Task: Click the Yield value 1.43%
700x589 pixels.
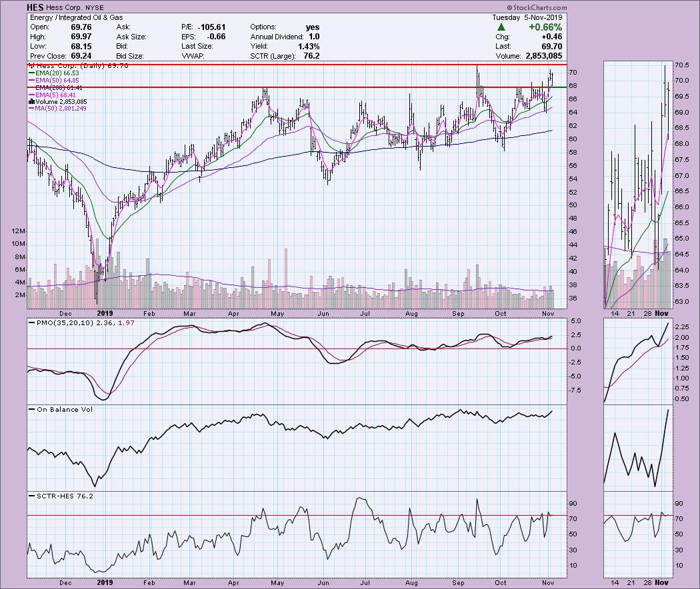Action: tap(309, 47)
